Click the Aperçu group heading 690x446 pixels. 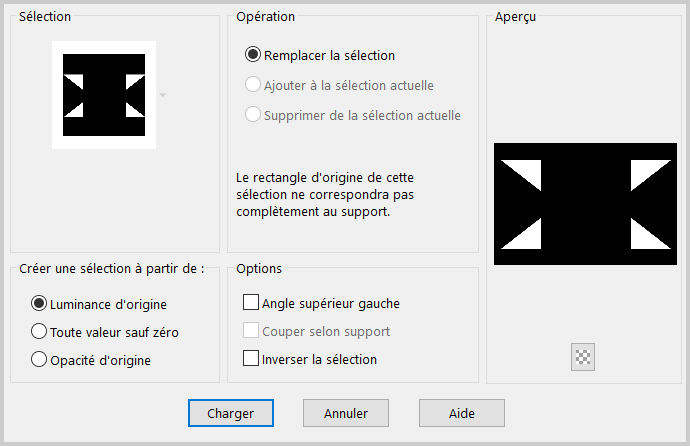515,17
